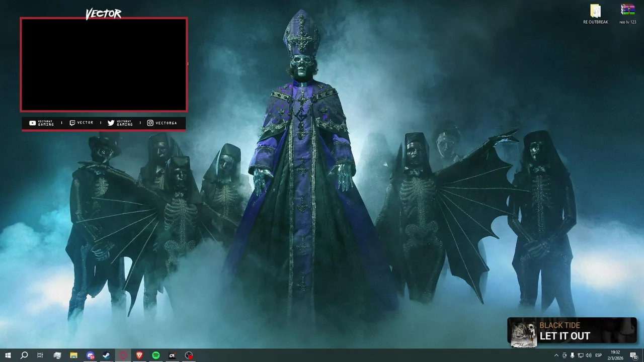Click the Black Tide album art thumbnail
This screenshot has height=362, width=644.
coord(524,333)
